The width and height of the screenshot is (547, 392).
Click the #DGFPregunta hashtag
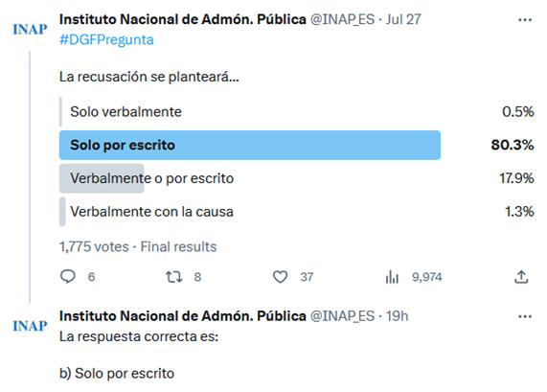click(106, 40)
